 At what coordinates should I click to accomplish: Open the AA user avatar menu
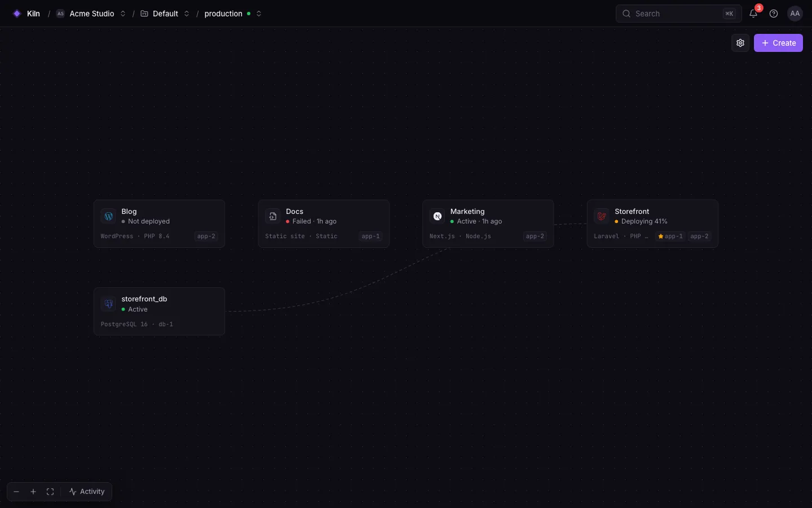[x=795, y=14]
